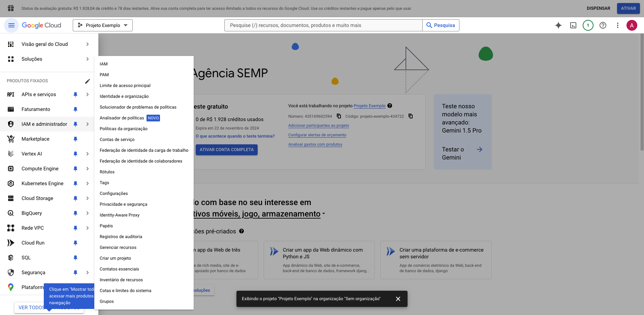Close the project notification toast
This screenshot has width=644, height=315.
click(x=398, y=299)
